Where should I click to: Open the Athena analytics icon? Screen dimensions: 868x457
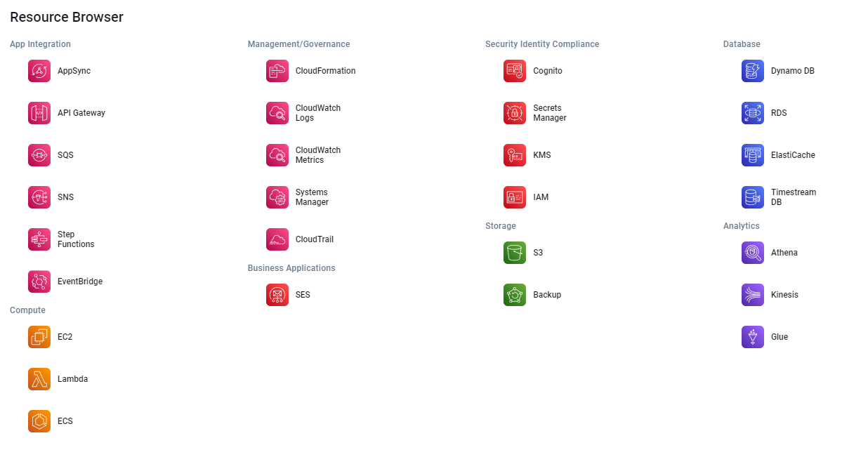(x=753, y=253)
